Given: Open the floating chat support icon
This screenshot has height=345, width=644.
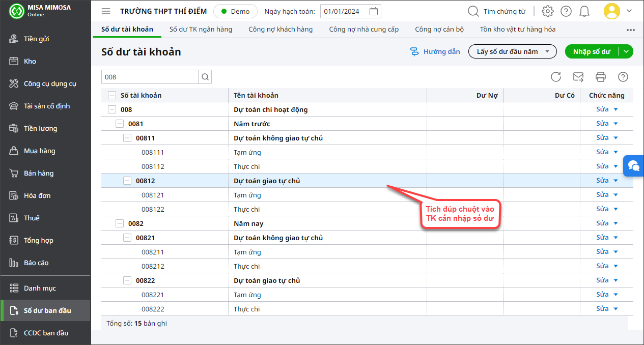Looking at the screenshot, I should 634,166.
